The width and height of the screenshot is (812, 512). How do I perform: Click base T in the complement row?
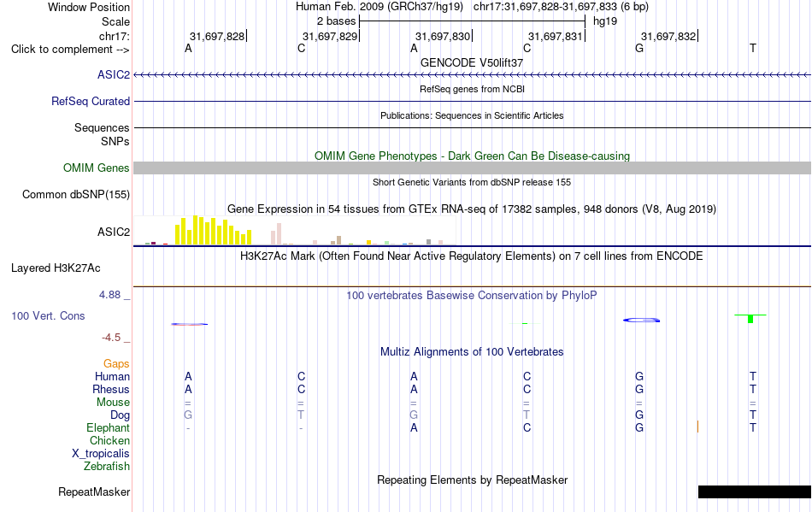753,49
